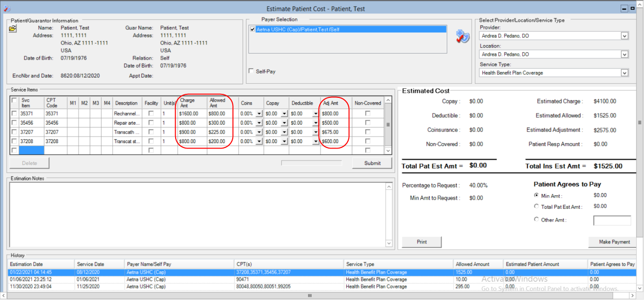Click the empty new Svc Item cell
644x300 pixels.
pos(32,150)
